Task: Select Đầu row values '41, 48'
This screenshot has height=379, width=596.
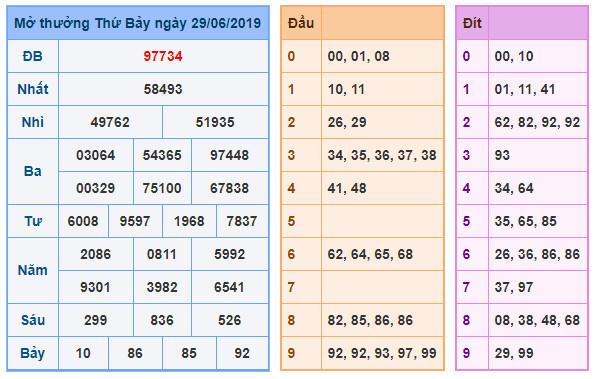Action: pos(347,189)
